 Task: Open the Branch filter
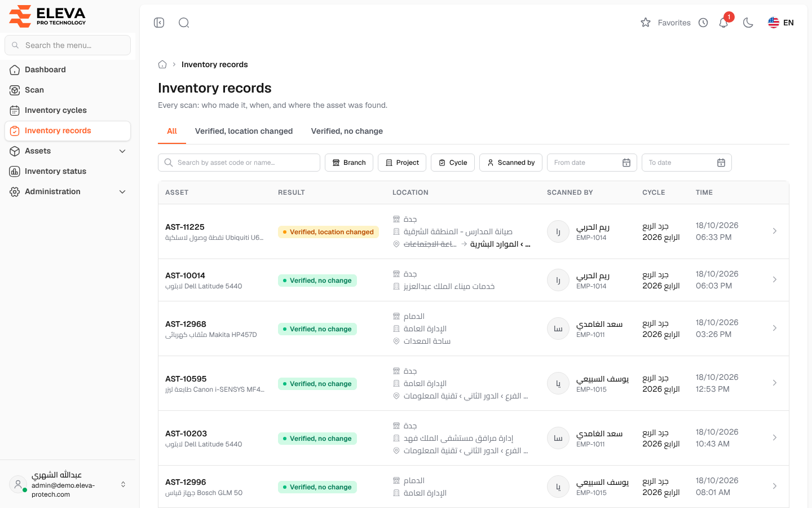(x=349, y=163)
